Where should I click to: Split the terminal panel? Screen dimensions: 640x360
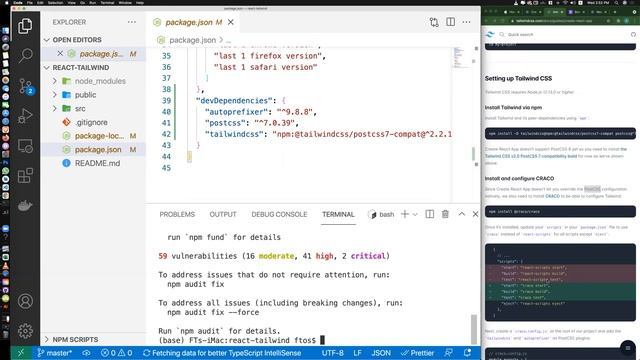430,214
